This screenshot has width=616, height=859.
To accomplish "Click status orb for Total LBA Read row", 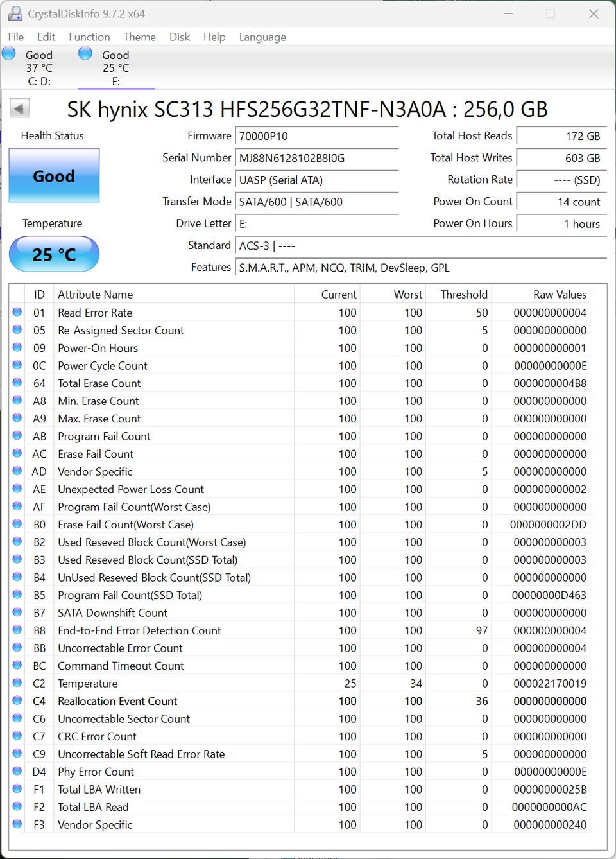I will tap(17, 806).
